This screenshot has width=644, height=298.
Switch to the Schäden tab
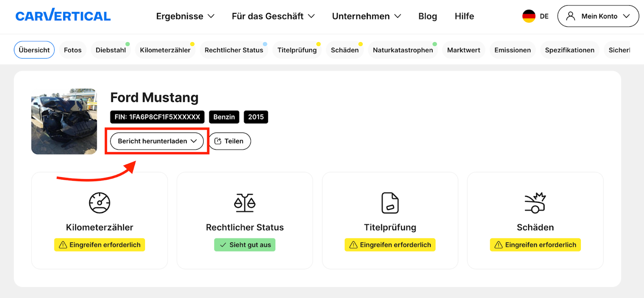pyautogui.click(x=345, y=50)
